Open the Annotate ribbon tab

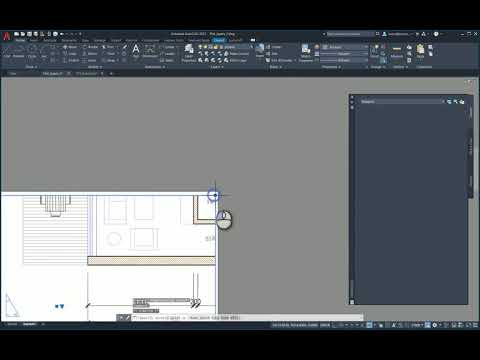click(x=50, y=40)
